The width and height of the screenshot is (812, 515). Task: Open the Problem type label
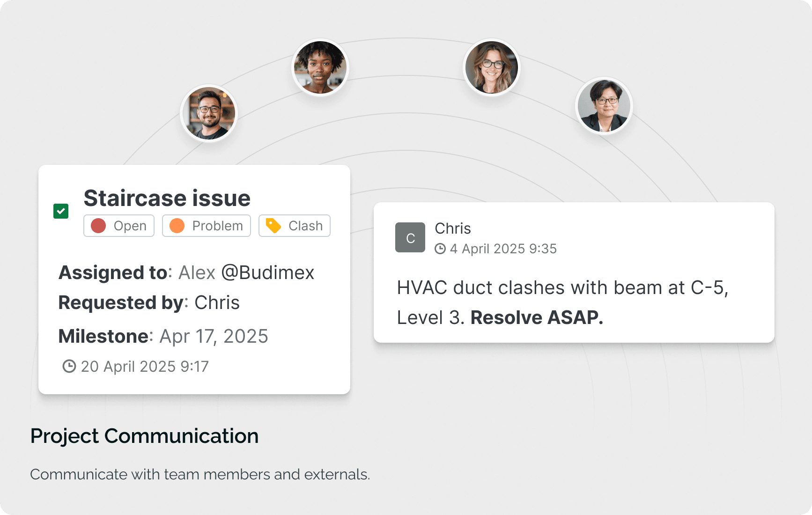click(x=217, y=226)
